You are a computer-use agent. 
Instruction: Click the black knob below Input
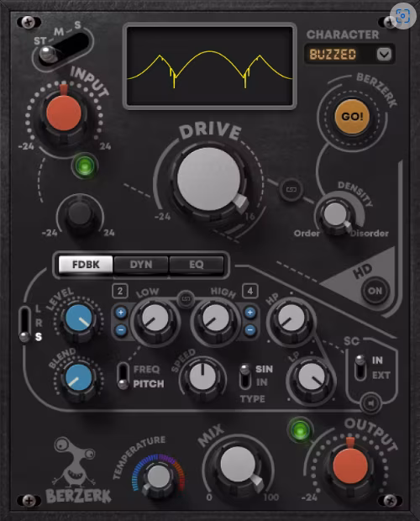pos(80,214)
